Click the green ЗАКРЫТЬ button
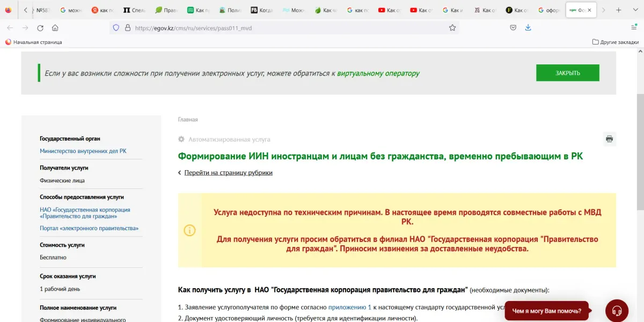This screenshot has height=322, width=644. [x=568, y=73]
